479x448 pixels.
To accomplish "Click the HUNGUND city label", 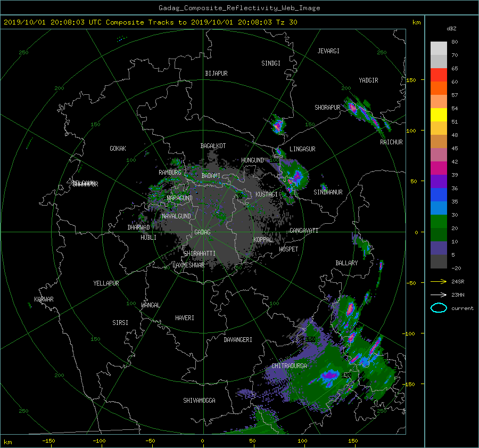I will tap(252, 160).
